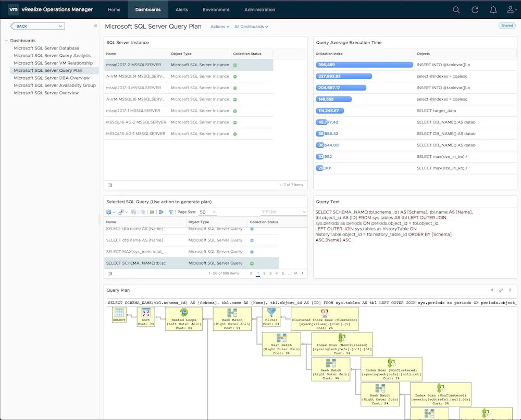
Task: Open the Home tab
Action: [114, 9]
